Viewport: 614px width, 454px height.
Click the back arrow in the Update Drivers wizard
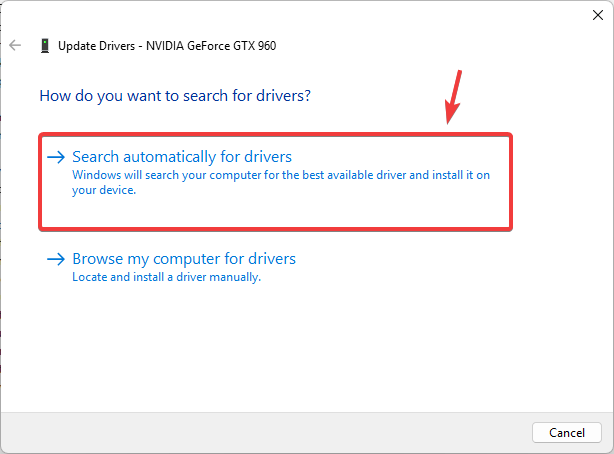15,45
